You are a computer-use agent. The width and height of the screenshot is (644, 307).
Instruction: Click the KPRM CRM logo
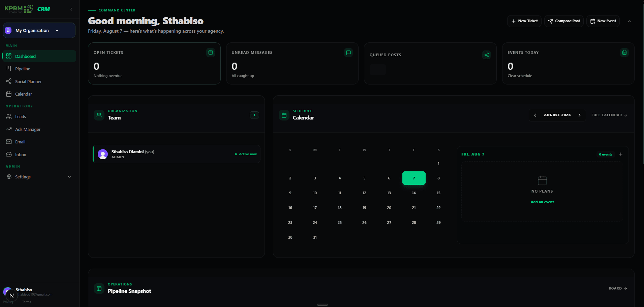click(27, 9)
